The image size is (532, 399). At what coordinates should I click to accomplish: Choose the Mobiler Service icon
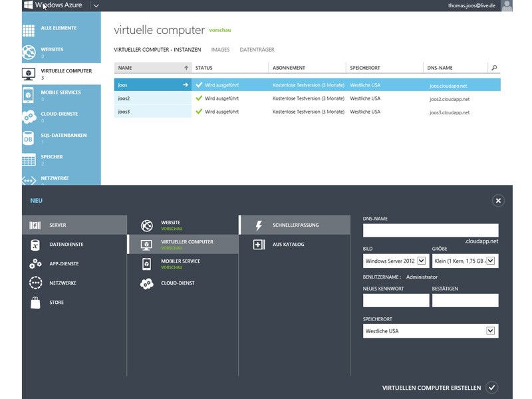coord(146,264)
